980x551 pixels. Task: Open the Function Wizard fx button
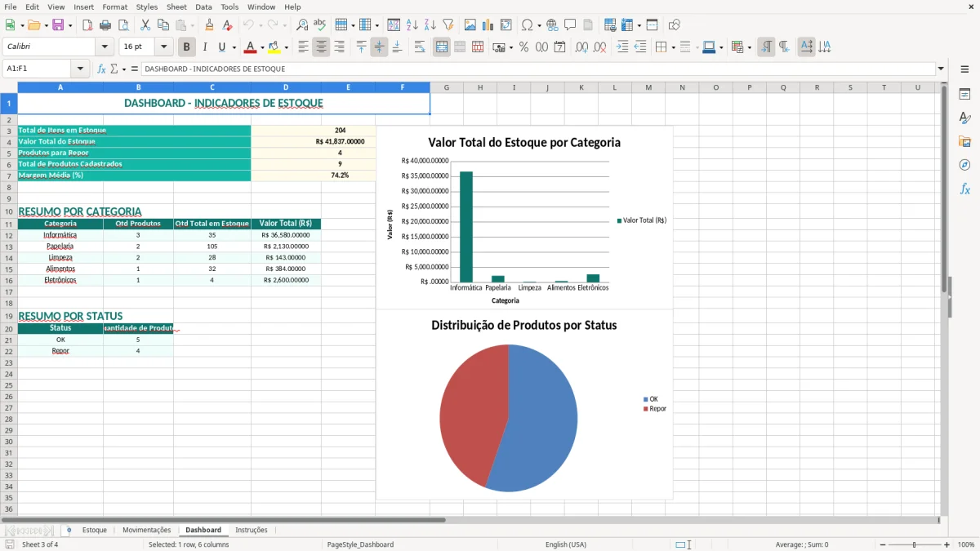102,69
